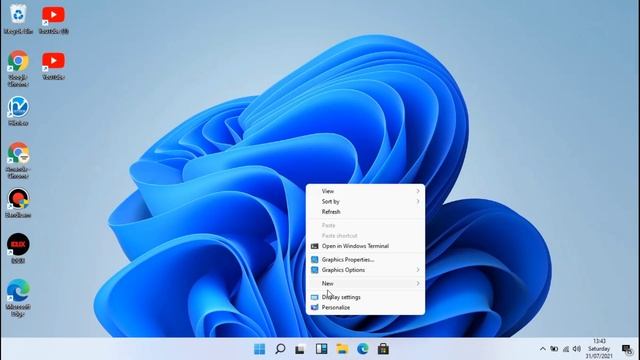
Task: Expand the New submenu
Action: pyautogui.click(x=365, y=283)
